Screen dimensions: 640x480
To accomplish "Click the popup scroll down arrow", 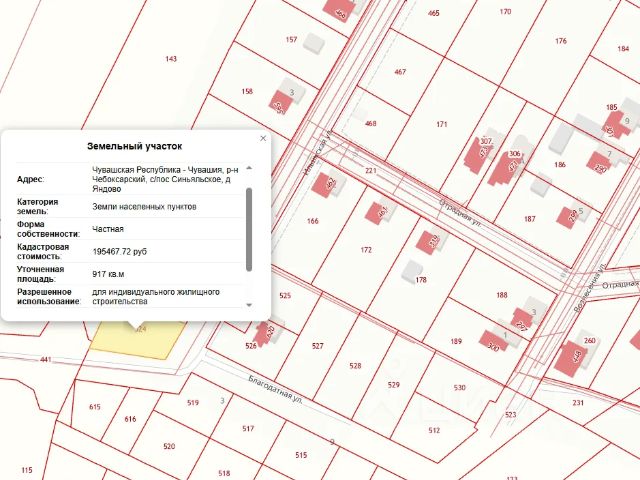I will pyautogui.click(x=249, y=305).
